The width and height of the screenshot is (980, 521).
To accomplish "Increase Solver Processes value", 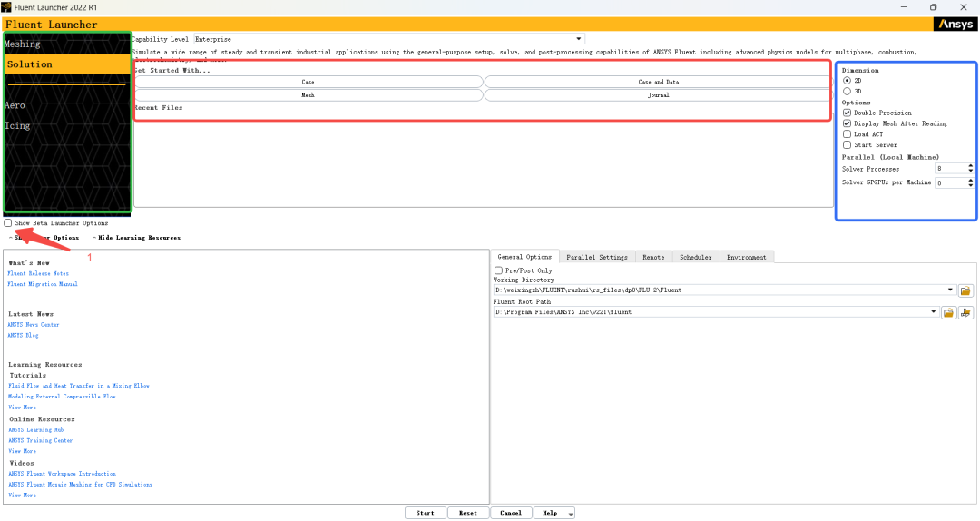I will coord(970,166).
